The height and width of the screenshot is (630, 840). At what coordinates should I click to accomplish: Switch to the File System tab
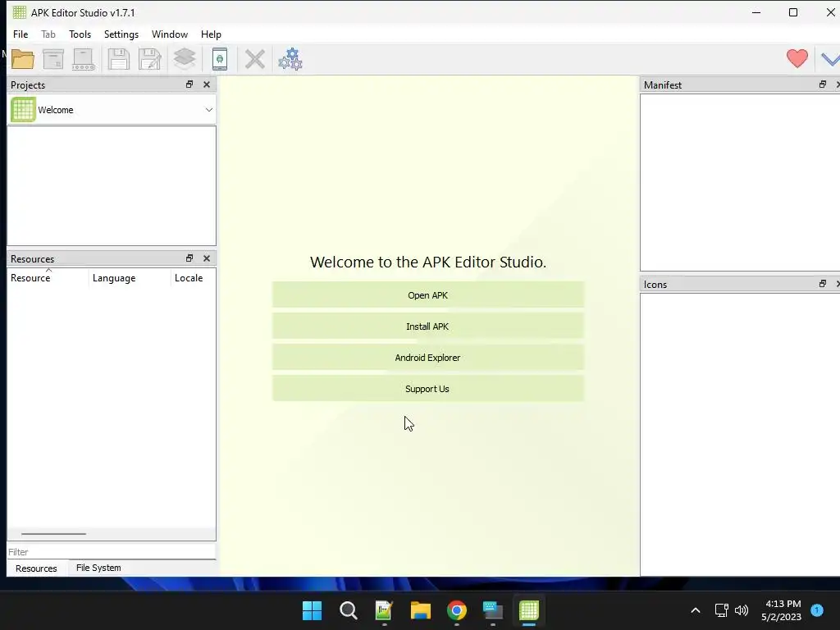point(98,568)
